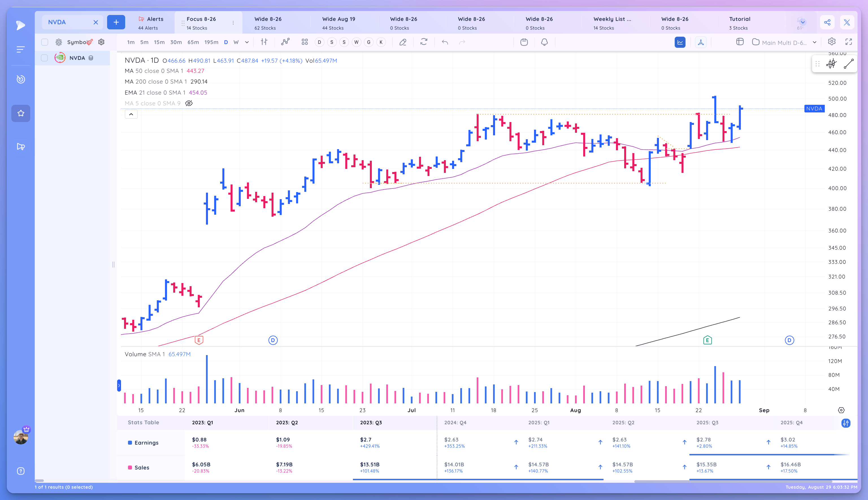Open the Alerts tab

click(x=151, y=23)
